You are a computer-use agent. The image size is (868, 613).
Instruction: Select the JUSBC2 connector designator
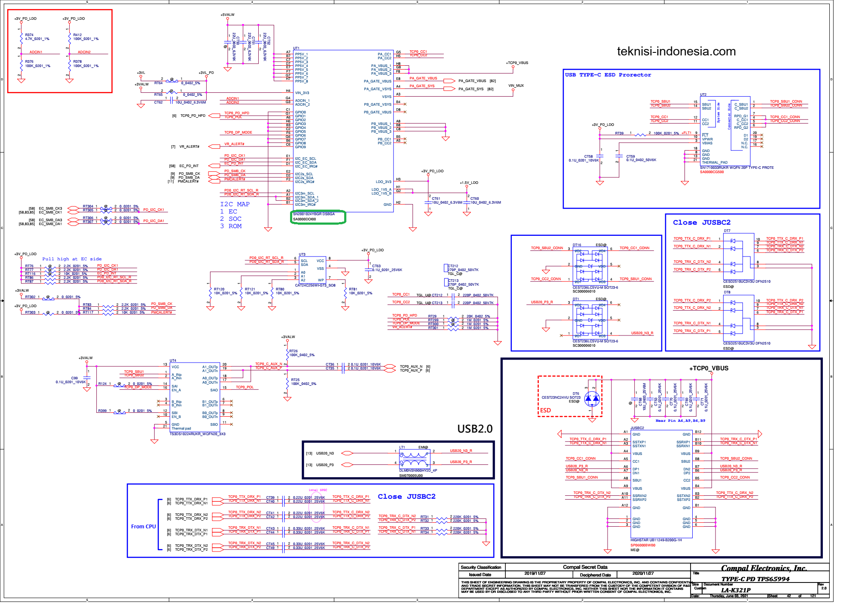click(x=637, y=428)
